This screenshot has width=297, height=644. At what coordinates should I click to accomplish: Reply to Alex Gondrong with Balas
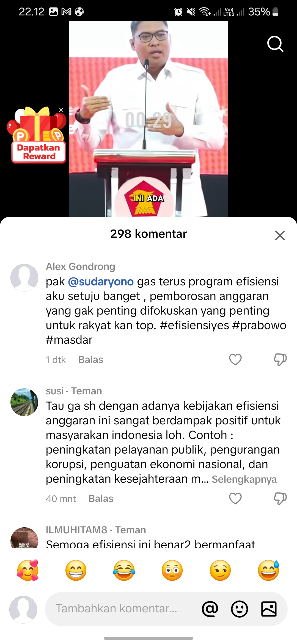point(91,360)
